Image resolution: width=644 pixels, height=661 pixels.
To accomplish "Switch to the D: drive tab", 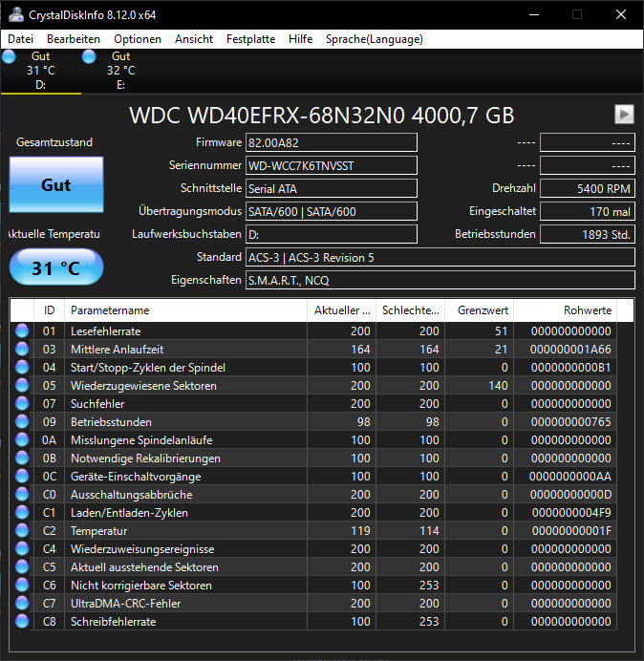I will pyautogui.click(x=41, y=71).
